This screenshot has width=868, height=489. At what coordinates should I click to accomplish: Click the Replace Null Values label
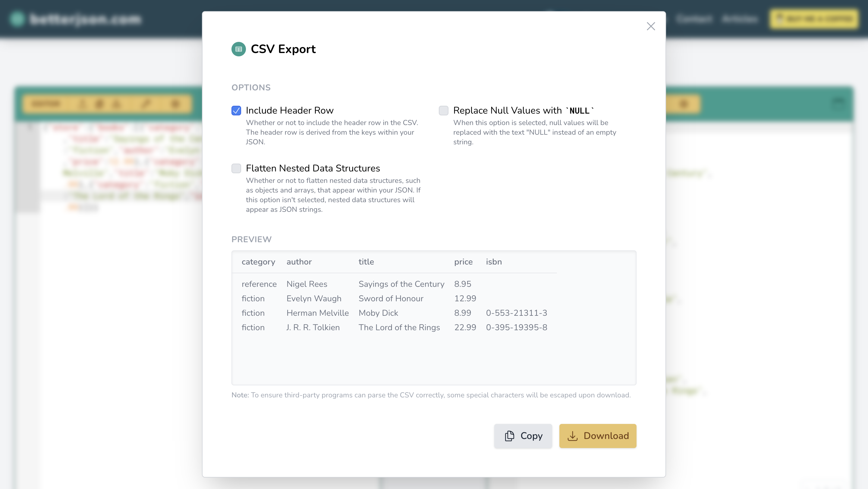(x=524, y=111)
